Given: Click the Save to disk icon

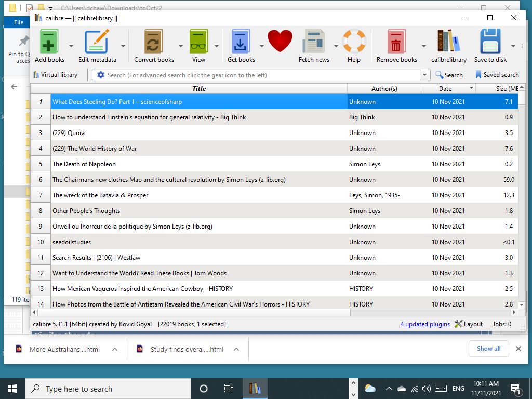Looking at the screenshot, I should 490,42.
